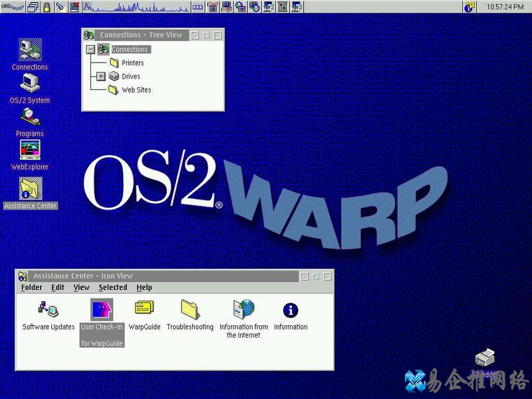Viewport: 532px width, 399px height.
Task: Select User Check-In for WarpGuide
Action: click(101, 311)
